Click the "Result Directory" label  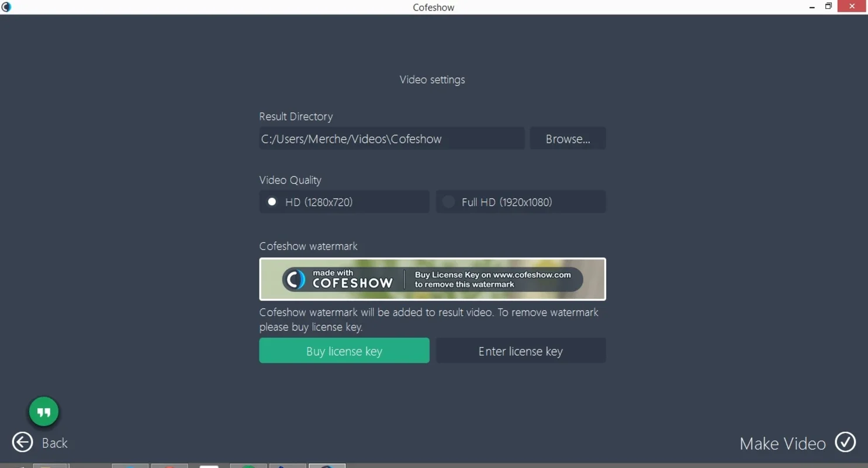[296, 116]
